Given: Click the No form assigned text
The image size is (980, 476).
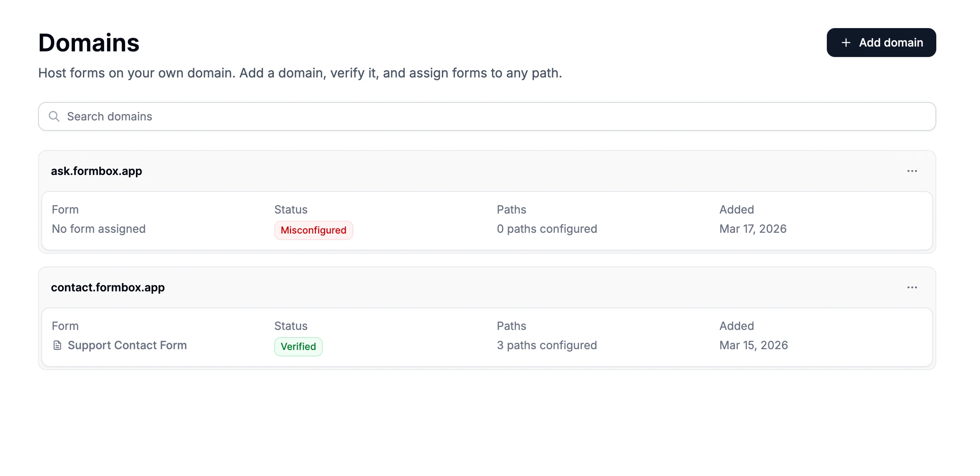Looking at the screenshot, I should (x=99, y=229).
